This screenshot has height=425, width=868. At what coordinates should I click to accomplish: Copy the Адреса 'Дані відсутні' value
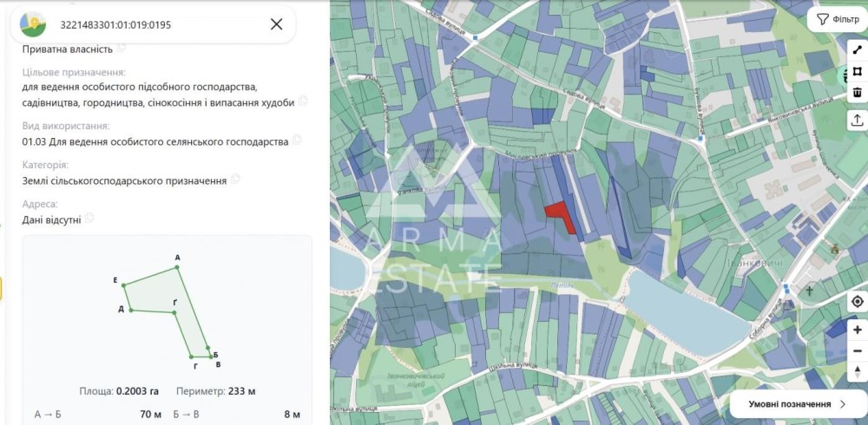coord(89,218)
